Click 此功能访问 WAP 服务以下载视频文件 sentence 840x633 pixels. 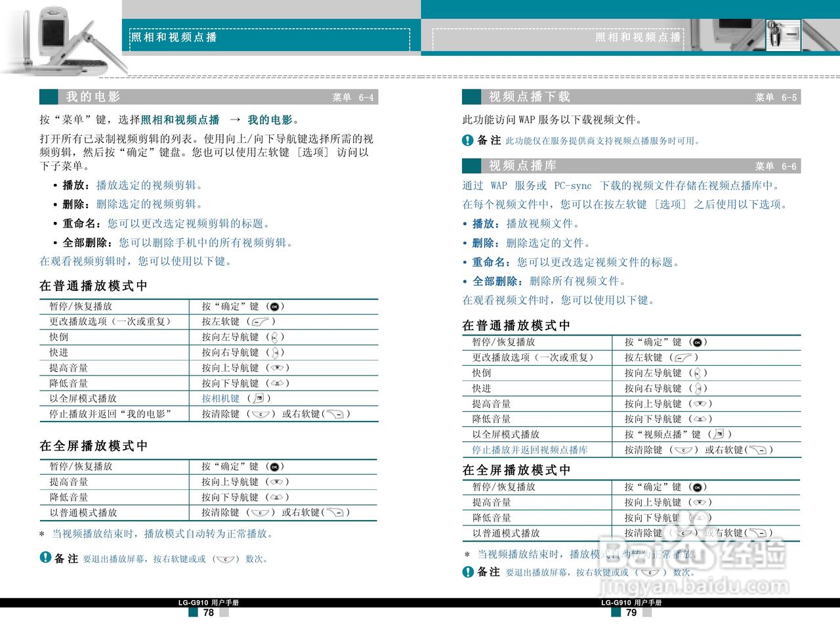(x=553, y=120)
